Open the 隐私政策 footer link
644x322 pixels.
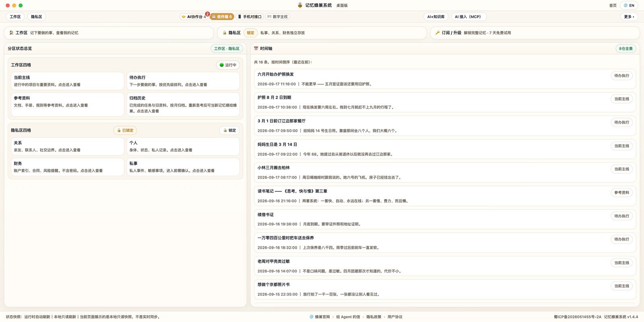coord(374,317)
